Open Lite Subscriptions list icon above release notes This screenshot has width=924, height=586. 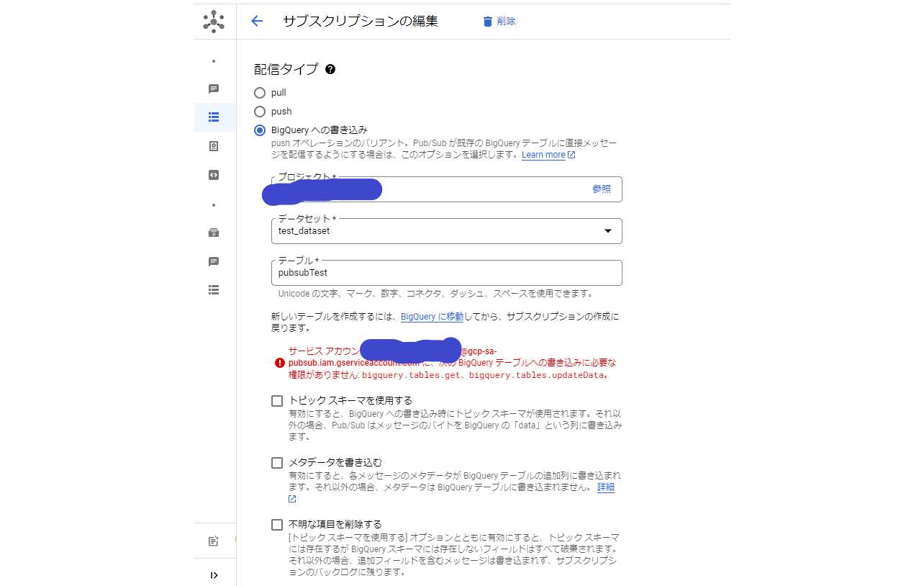(214, 289)
